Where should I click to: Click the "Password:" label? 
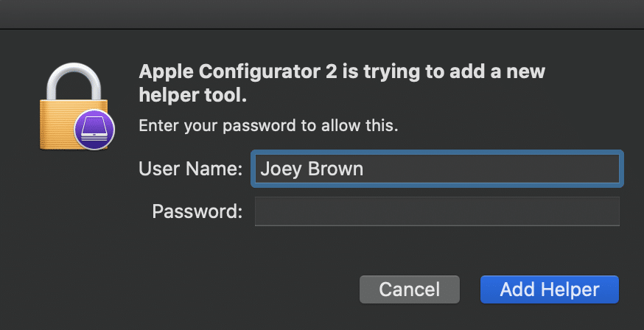pyautogui.click(x=197, y=211)
